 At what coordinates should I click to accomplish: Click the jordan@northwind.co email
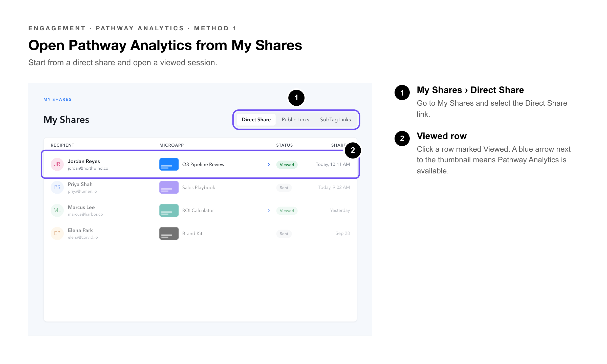88,168
